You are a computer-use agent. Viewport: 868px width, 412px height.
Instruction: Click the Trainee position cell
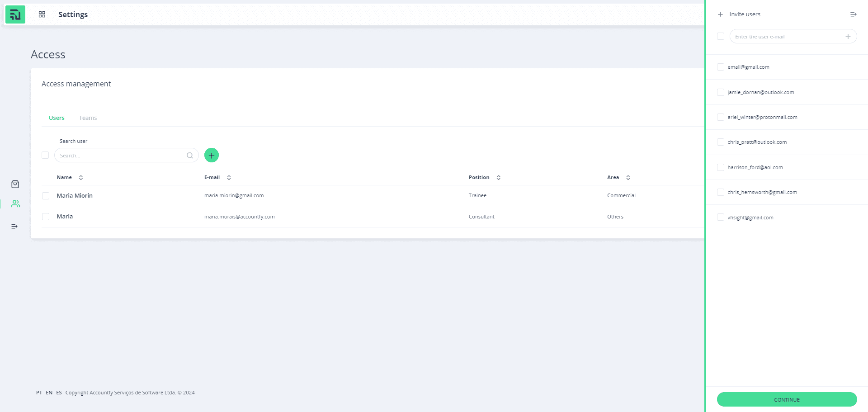[477, 195]
